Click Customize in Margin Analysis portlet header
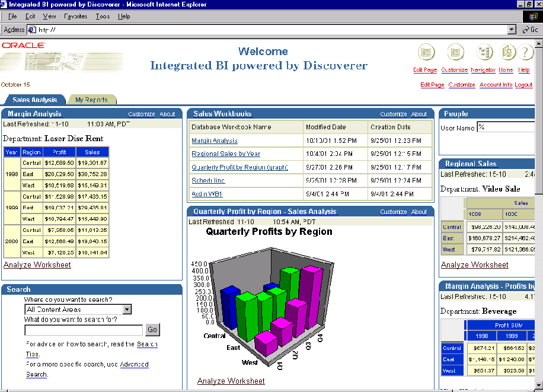 141,114
